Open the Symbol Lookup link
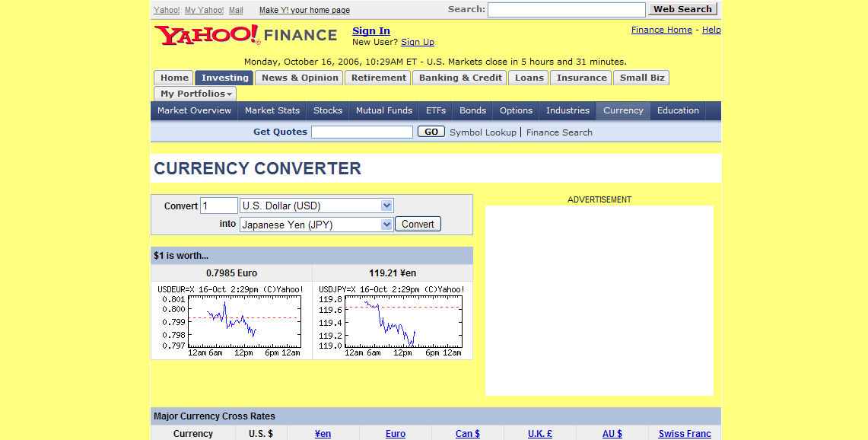 pos(483,132)
